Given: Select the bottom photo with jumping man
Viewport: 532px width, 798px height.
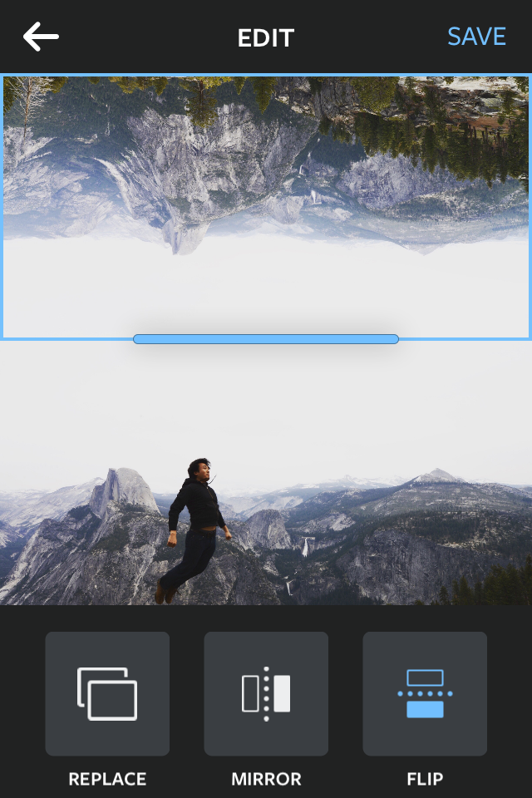Looking at the screenshot, I should click(266, 473).
